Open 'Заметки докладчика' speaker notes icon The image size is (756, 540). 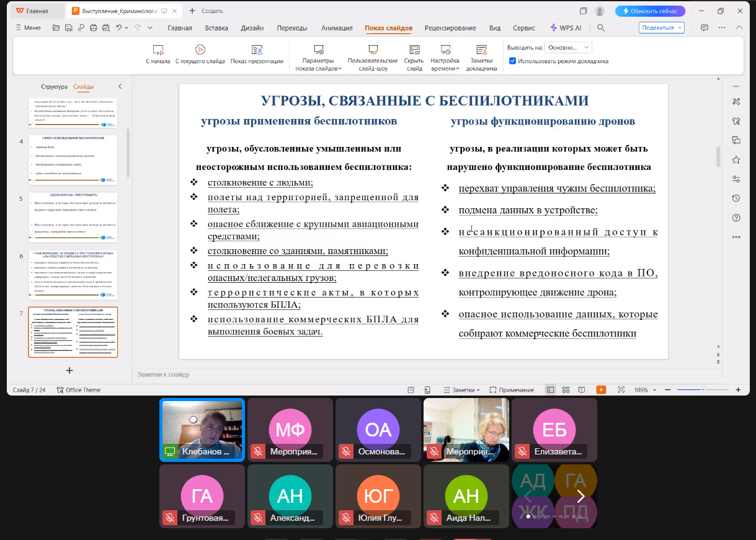(x=481, y=50)
